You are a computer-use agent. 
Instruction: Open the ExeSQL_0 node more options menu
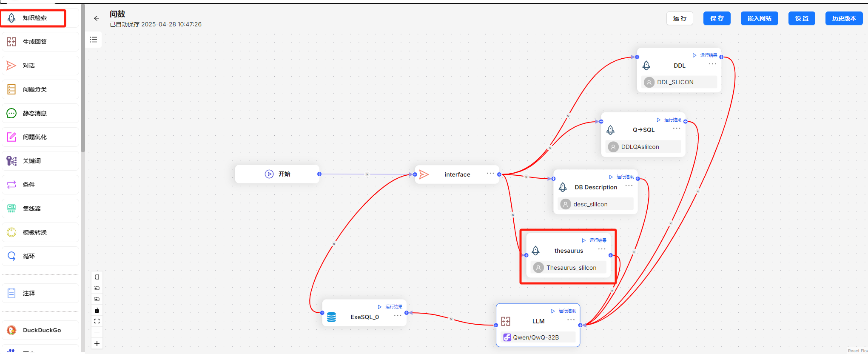click(x=398, y=315)
